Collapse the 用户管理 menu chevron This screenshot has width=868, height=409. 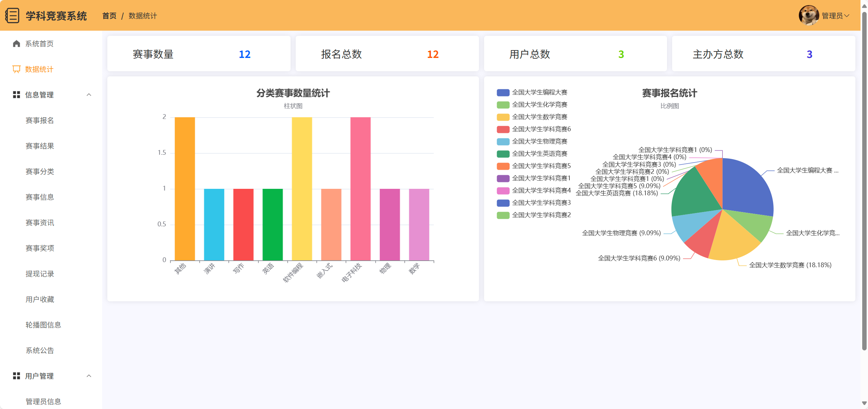pyautogui.click(x=89, y=376)
